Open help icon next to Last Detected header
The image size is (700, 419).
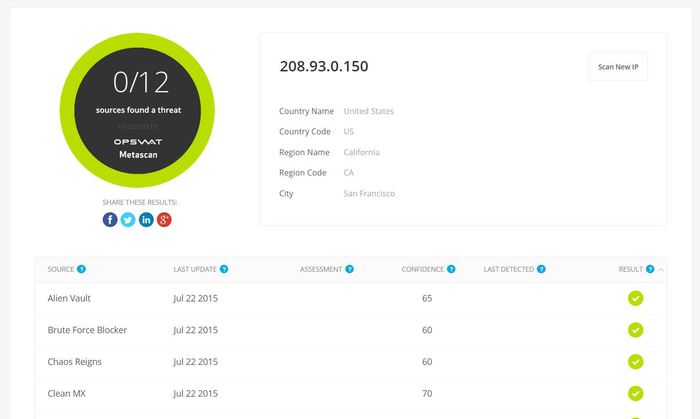click(x=541, y=269)
